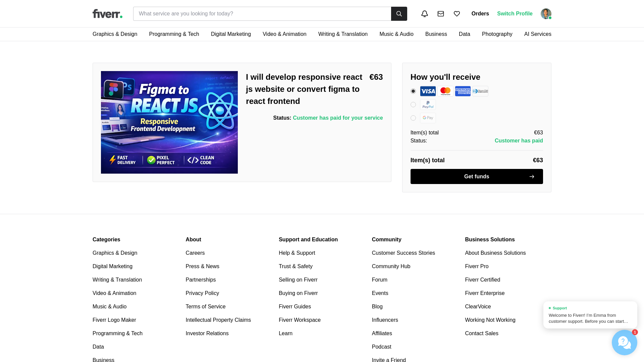The width and height of the screenshot is (644, 362).
Task: Open Writing & Translation in the nav bar
Action: pos(343,34)
